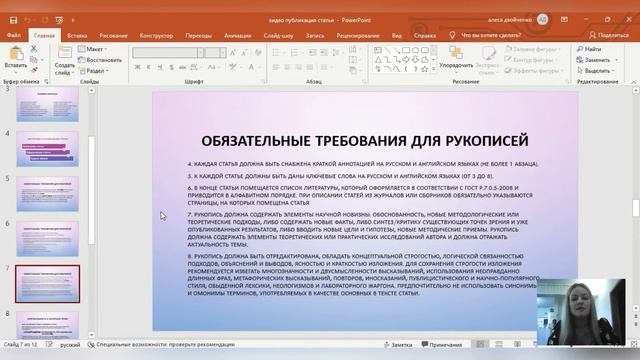
Task: Open Заменить (Replace) dropdown arrow
Action: tap(616, 60)
